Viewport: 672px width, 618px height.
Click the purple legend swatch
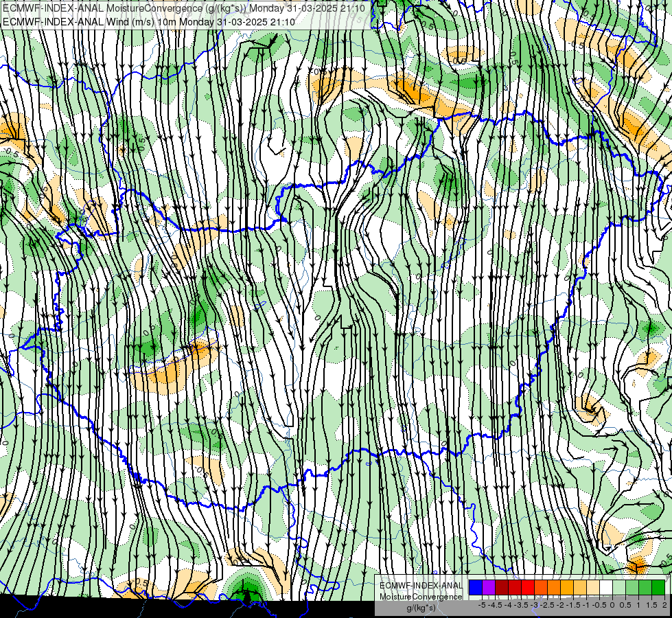coord(489,587)
